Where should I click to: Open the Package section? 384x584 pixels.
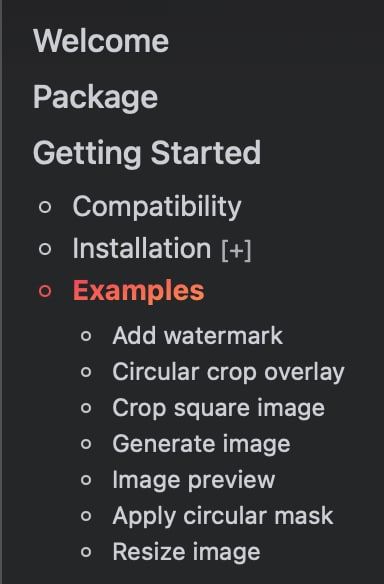[x=95, y=98]
